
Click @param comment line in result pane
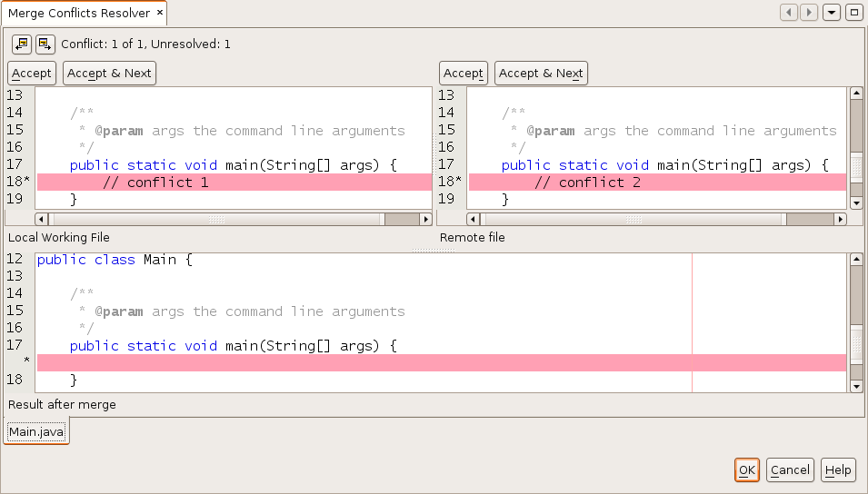coord(242,311)
